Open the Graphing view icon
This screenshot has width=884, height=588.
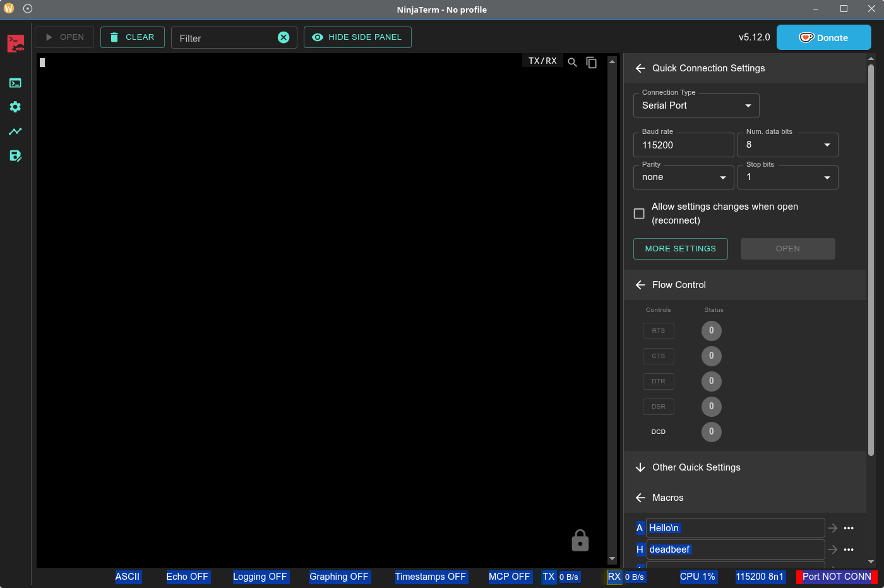[x=15, y=131]
